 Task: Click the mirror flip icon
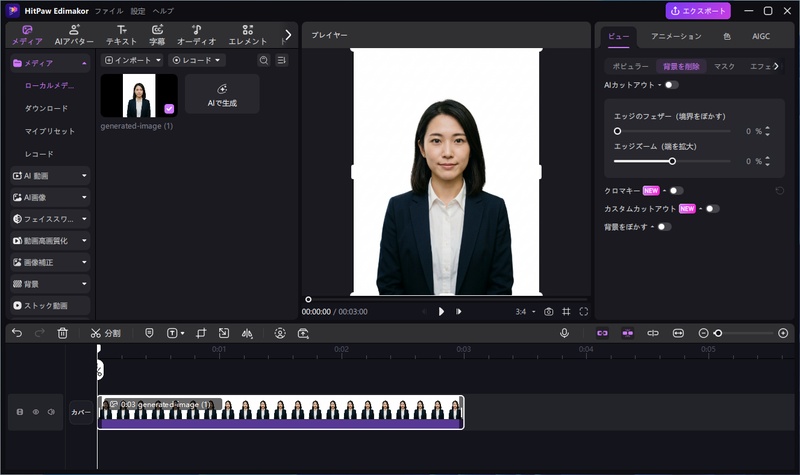coord(247,333)
